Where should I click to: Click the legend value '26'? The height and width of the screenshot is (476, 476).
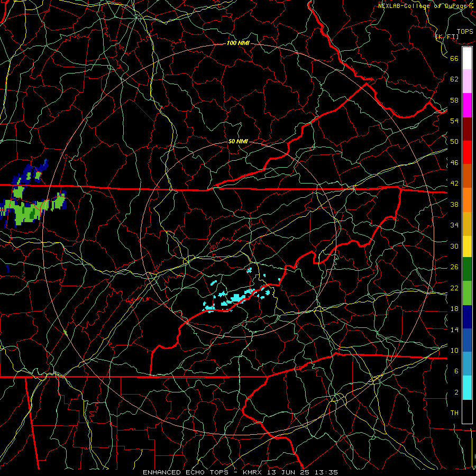coord(454,267)
